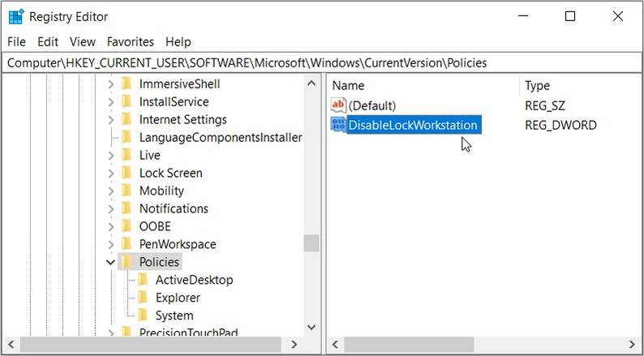Expand the ImmersiveShell key
Image resolution: width=644 pixels, height=356 pixels.
111,84
